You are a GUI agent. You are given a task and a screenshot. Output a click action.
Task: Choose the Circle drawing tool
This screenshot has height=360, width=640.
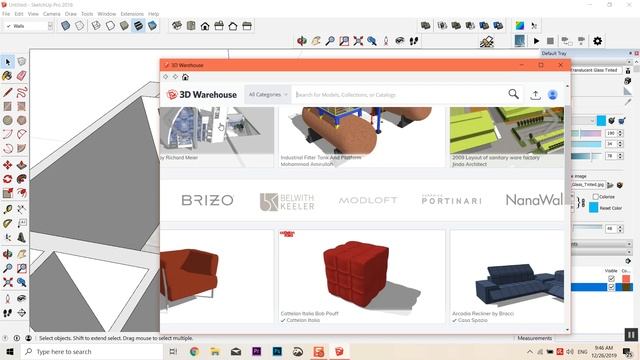pyautogui.click(x=7, y=120)
